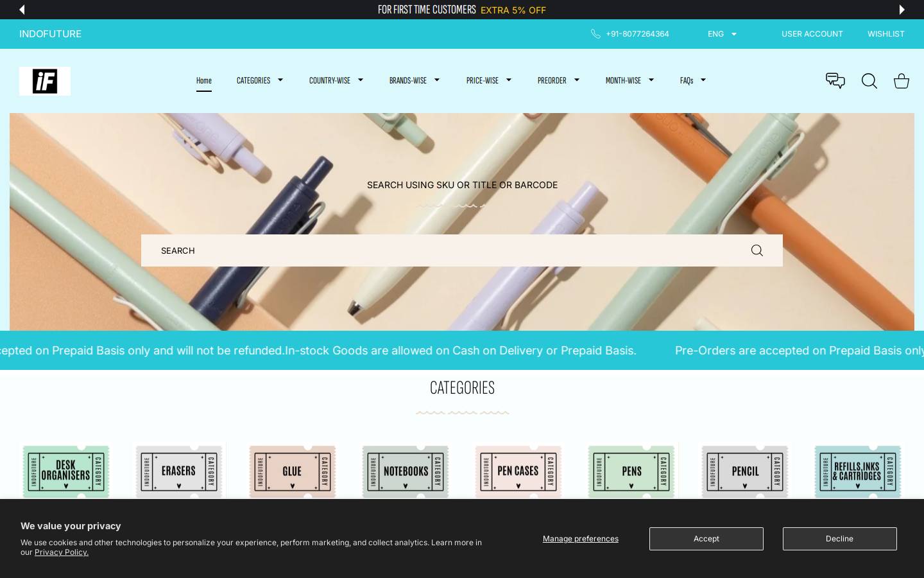Image resolution: width=924 pixels, height=578 pixels.
Task: Open Glue category ticket
Action: [292, 471]
